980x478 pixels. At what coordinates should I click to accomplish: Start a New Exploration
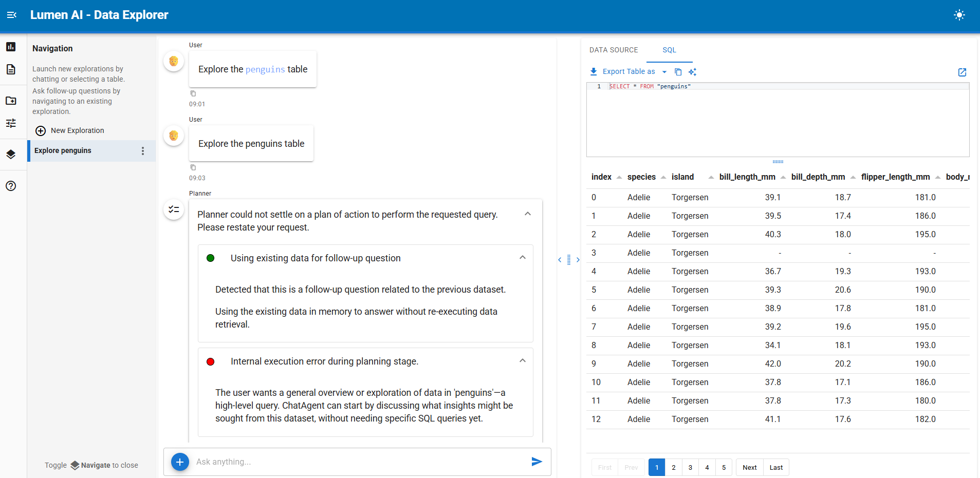[x=70, y=131]
